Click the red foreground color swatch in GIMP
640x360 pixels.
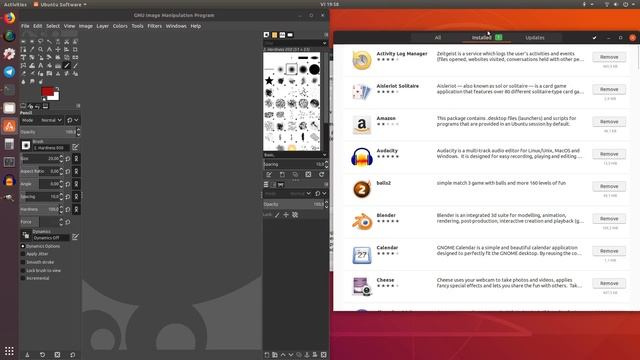click(47, 91)
